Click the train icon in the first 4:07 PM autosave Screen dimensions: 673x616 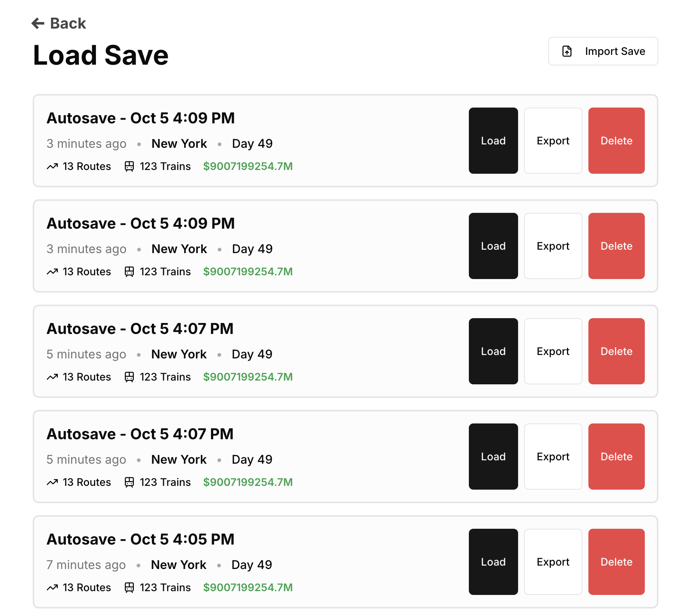click(x=129, y=377)
